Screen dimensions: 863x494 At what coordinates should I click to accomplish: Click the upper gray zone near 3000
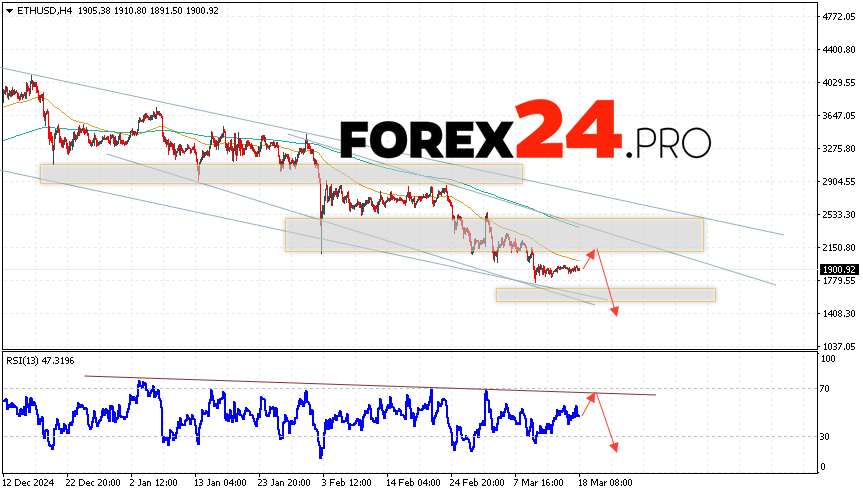[x=280, y=173]
